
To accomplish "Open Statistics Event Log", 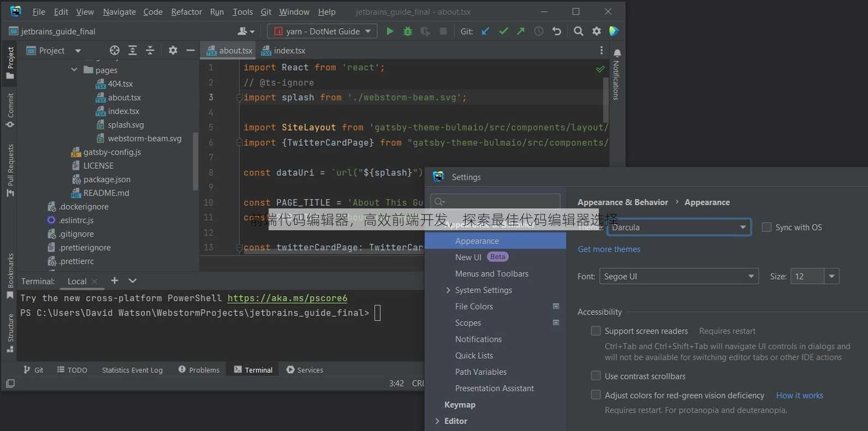I will point(132,370).
